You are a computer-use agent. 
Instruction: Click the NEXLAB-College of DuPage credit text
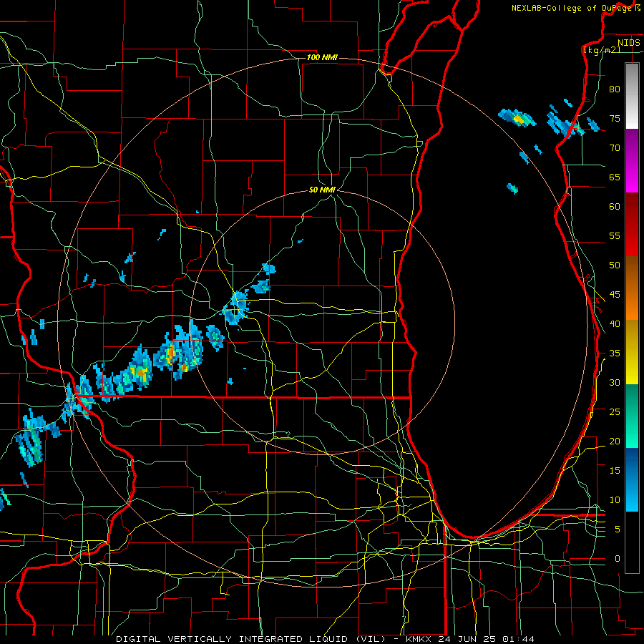[x=571, y=8]
